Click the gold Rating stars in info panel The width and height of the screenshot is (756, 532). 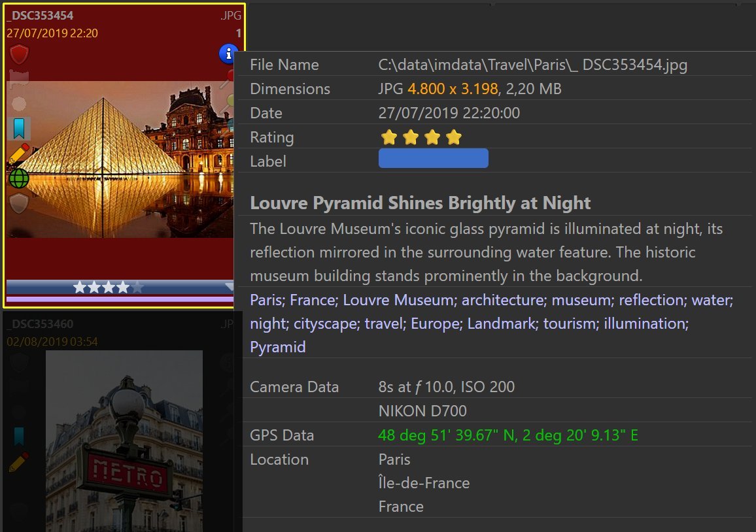coord(421,137)
